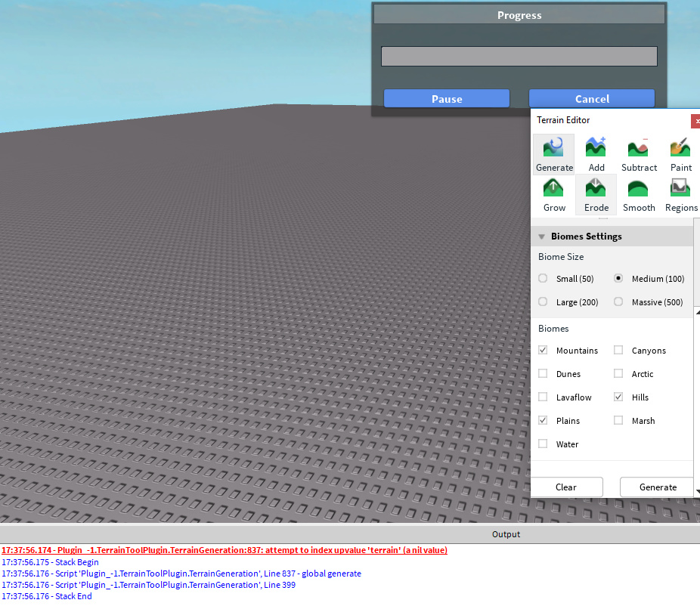Select the Add terrain tool
700x606 pixels.
point(596,153)
